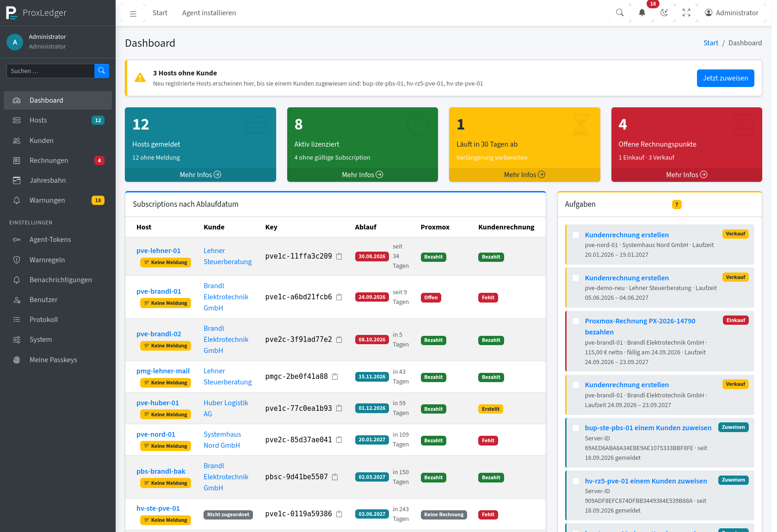Viewport: 777px width, 532px height.
Task: Click the Zuweisen badge for bup-ste-pbs-01
Action: [733, 427]
